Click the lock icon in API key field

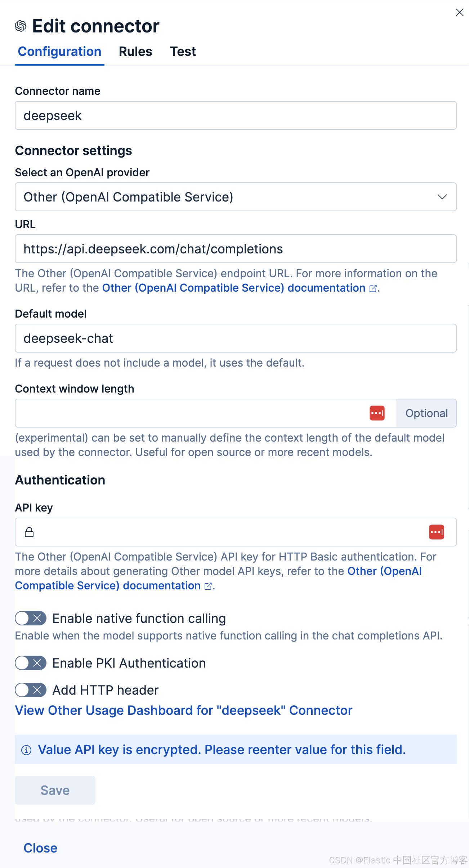point(29,532)
